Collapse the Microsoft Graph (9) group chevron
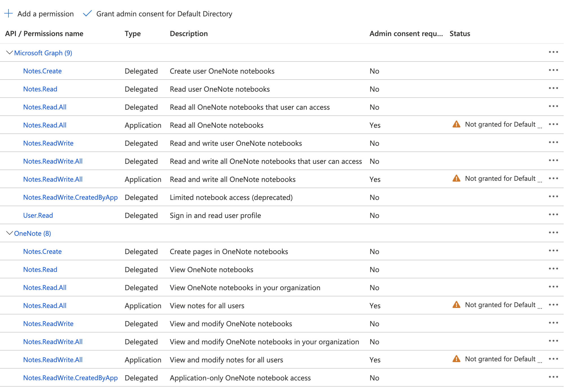The height and width of the screenshot is (392, 571). point(9,52)
